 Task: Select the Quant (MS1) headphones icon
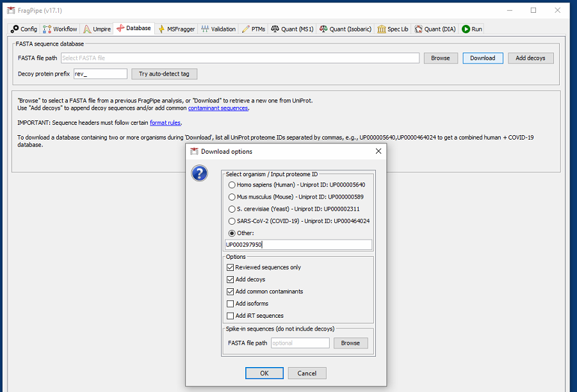[276, 28]
